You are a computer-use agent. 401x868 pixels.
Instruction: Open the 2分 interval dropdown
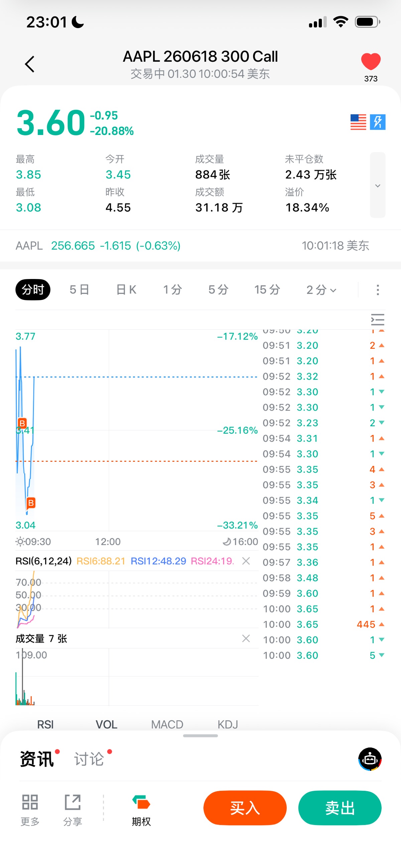321,290
